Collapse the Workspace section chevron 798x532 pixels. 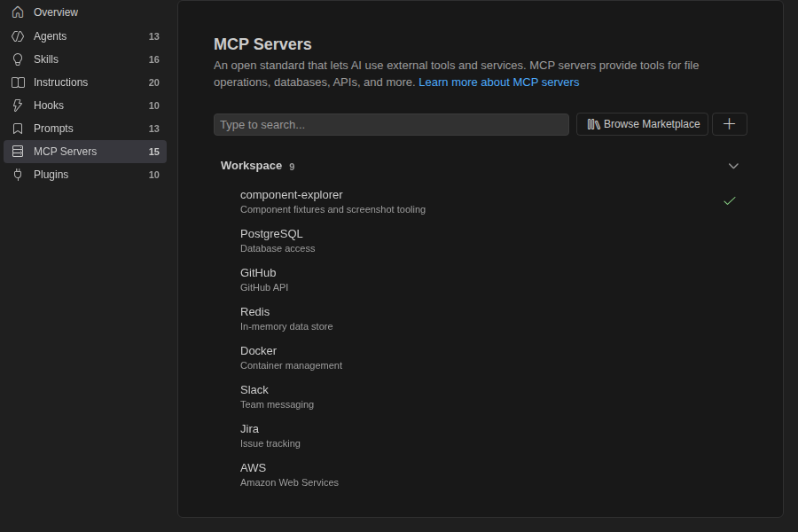(733, 166)
